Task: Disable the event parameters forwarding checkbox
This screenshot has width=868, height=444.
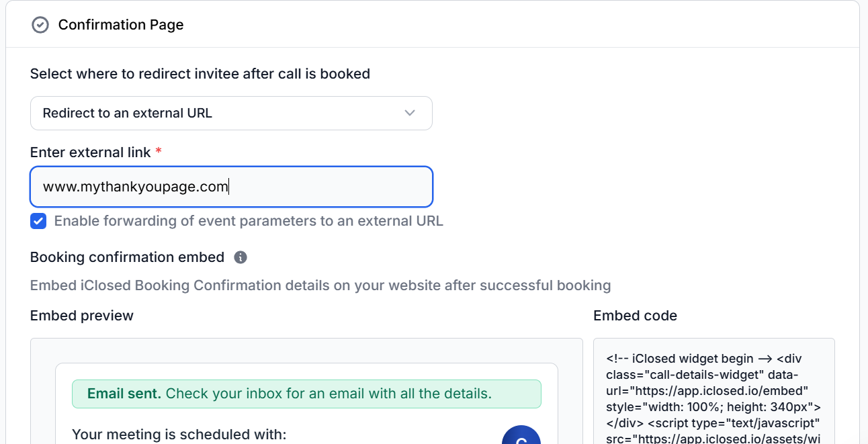Action: pos(38,221)
